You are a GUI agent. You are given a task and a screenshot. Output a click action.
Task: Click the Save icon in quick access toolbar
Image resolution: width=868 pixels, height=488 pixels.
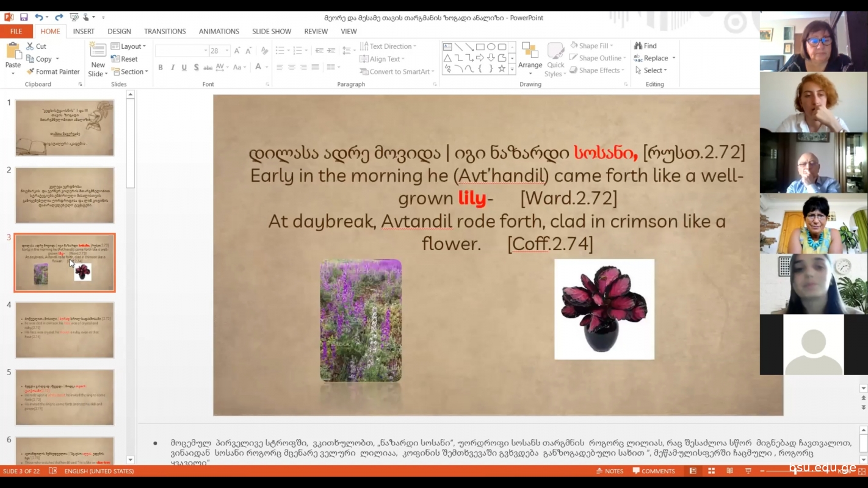[24, 18]
